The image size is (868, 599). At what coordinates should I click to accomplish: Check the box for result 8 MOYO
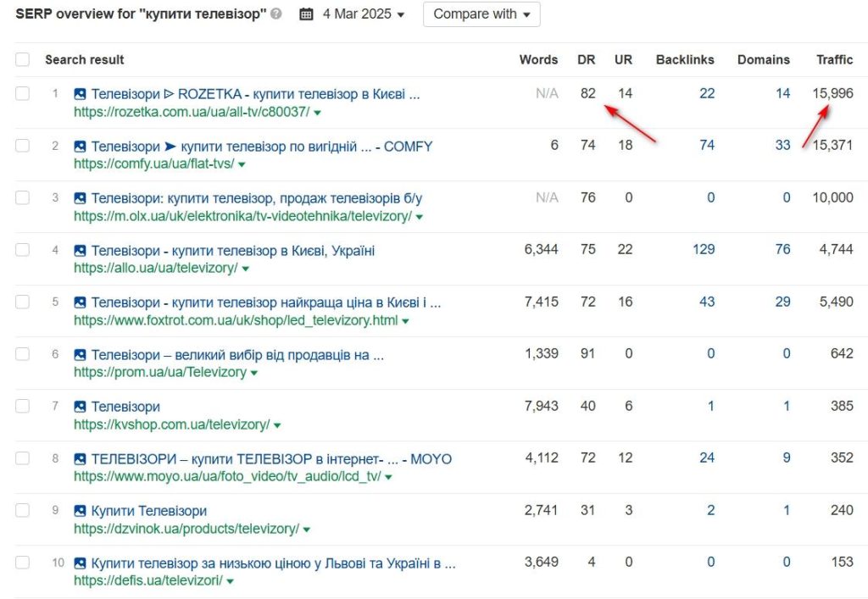pos(22,458)
